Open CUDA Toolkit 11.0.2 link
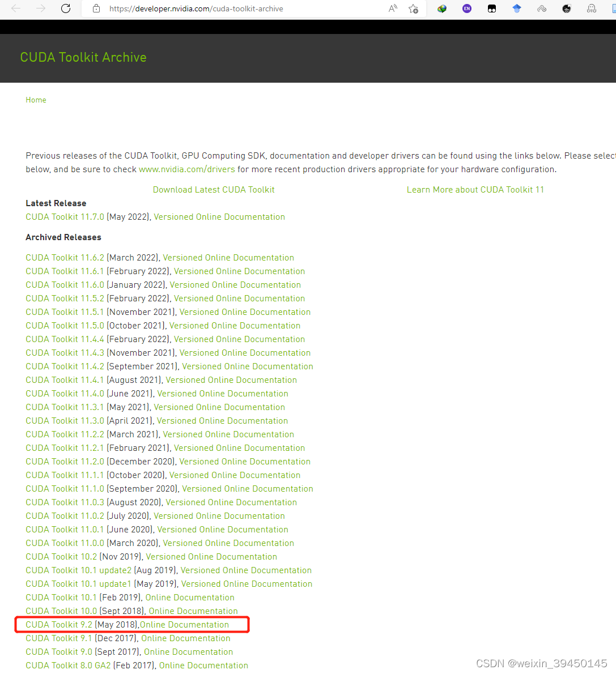Screen dimensions: 616x674 (65, 516)
